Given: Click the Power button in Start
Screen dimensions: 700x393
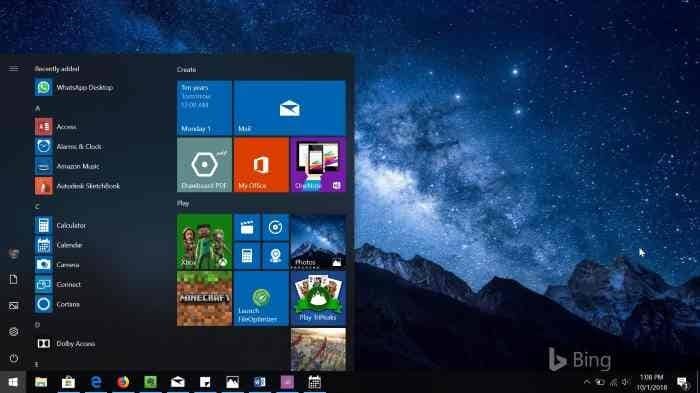Looking at the screenshot, I should tap(13, 358).
